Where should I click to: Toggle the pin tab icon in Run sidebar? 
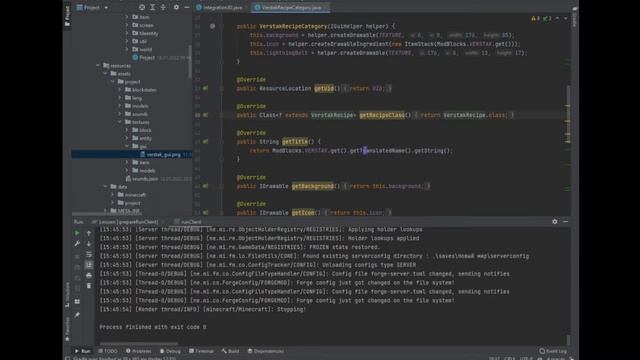point(77,315)
